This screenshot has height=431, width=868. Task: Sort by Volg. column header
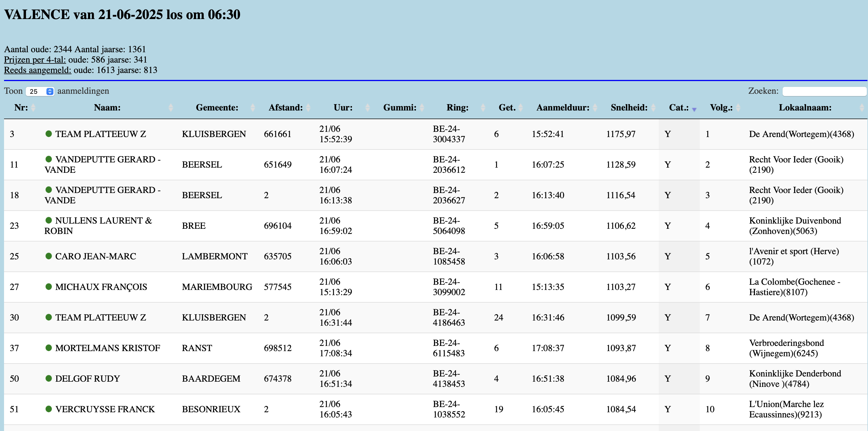tap(721, 108)
